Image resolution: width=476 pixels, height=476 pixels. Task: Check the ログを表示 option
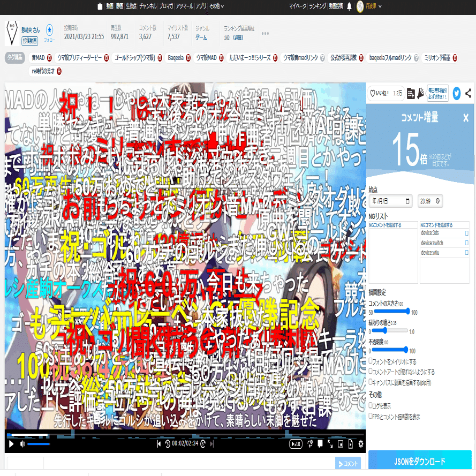pyautogui.click(x=371, y=405)
